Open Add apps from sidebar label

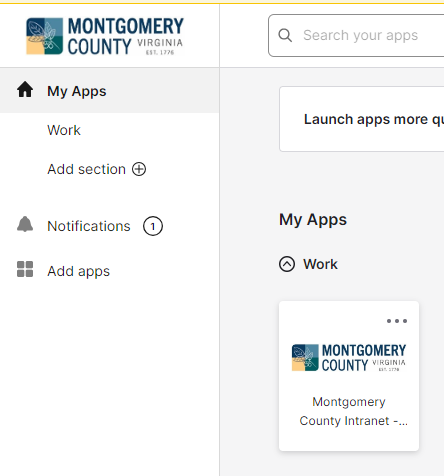tap(78, 271)
